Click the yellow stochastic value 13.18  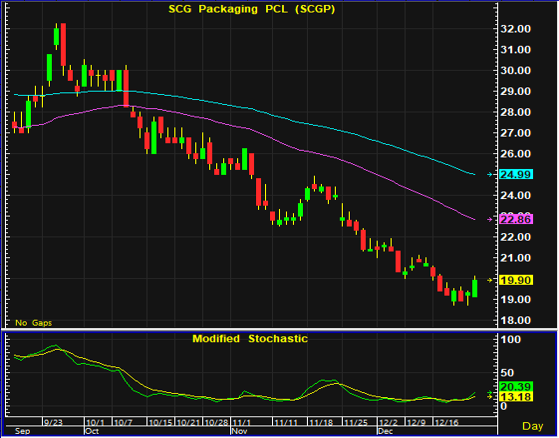(x=516, y=397)
